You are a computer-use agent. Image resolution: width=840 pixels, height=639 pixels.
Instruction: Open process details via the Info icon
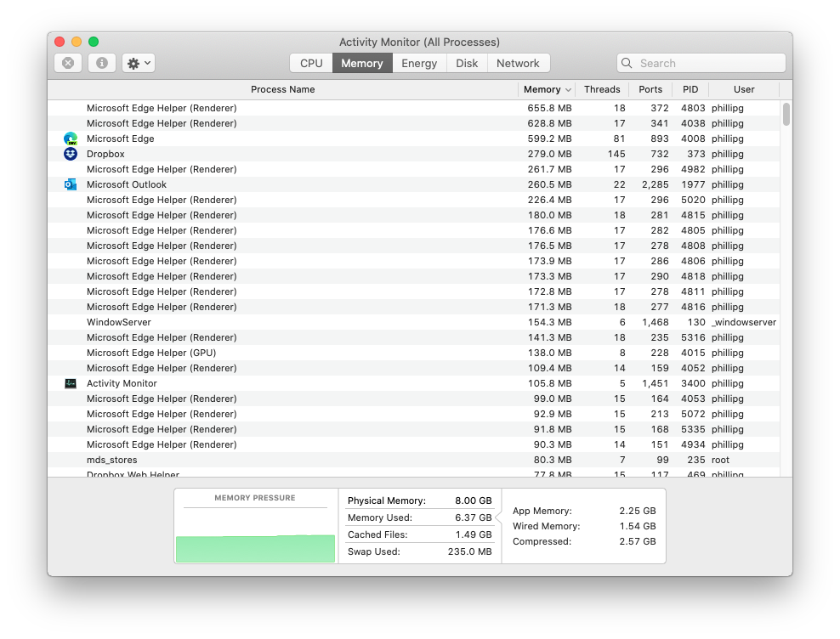click(101, 62)
